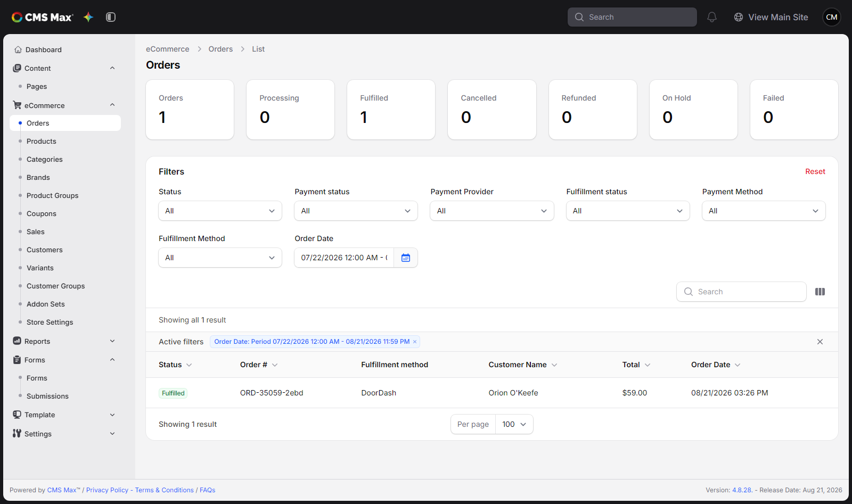Screen dimensions: 852x504
Task: Toggle the sidebar collapse icon
Action: [111, 17]
